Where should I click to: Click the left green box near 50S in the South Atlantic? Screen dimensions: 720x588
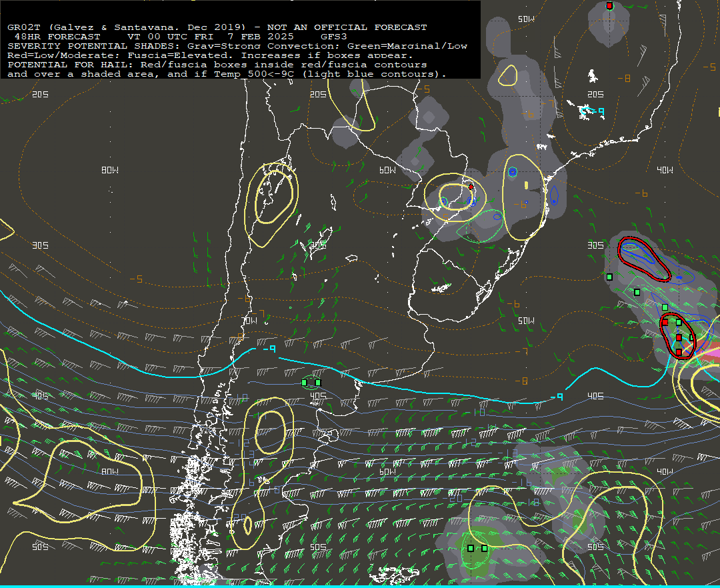[470, 548]
